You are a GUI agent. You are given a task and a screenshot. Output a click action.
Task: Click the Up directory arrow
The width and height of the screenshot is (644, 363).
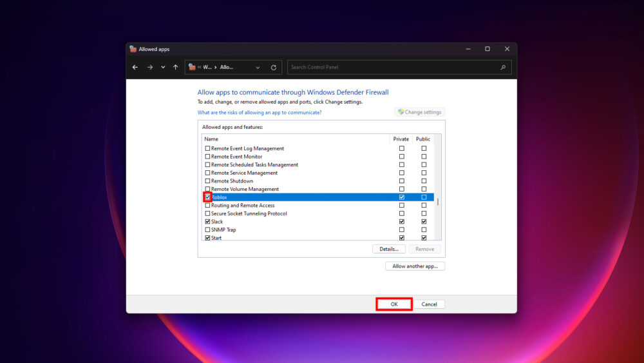coord(175,67)
